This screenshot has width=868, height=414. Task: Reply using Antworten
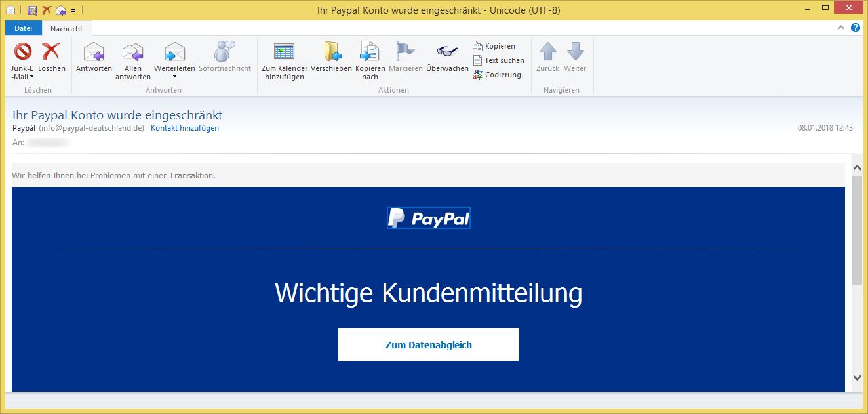pos(94,58)
